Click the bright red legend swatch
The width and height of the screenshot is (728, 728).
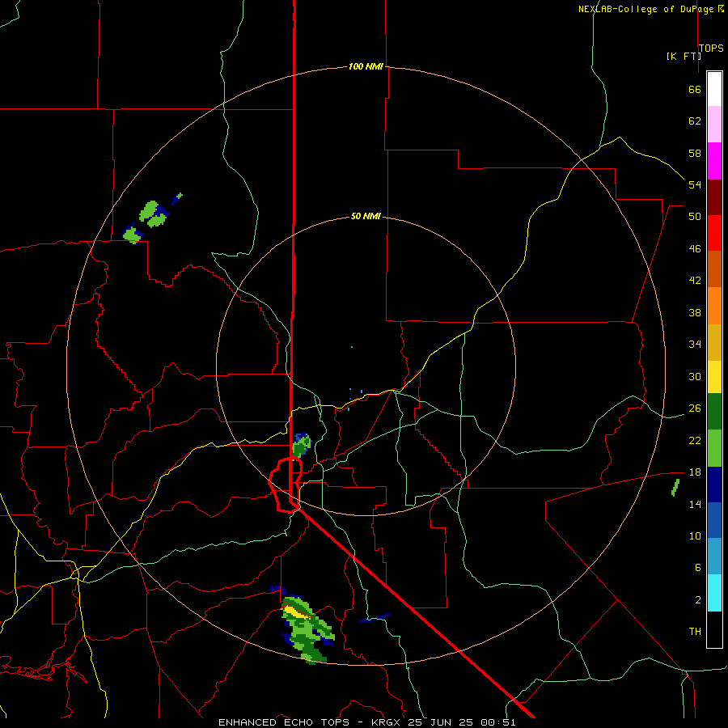pyautogui.click(x=714, y=233)
